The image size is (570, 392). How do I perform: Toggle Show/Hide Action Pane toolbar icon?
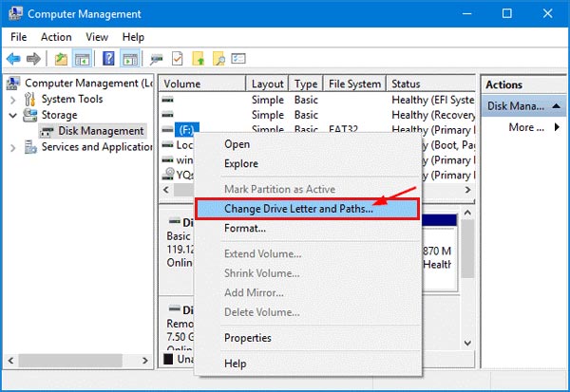point(127,60)
